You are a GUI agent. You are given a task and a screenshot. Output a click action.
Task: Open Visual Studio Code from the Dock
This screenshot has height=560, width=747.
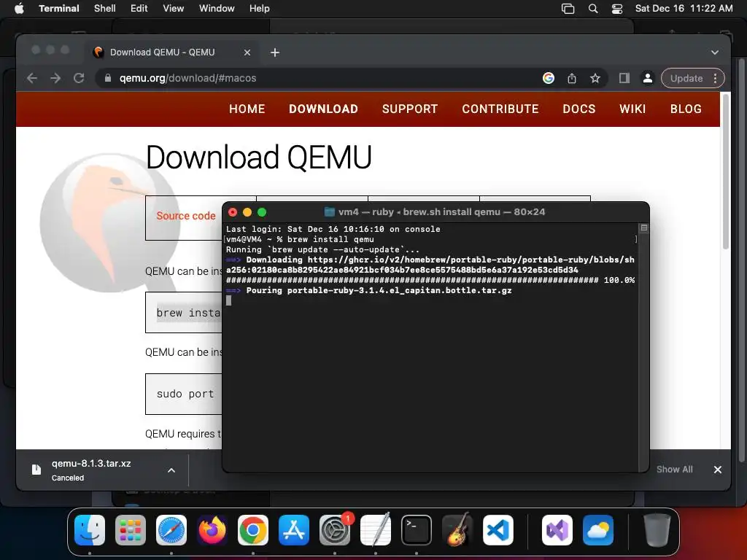pyautogui.click(x=498, y=530)
